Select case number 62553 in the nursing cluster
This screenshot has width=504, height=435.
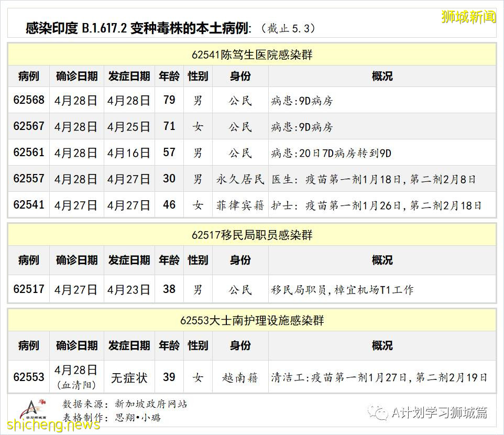[x=29, y=375]
